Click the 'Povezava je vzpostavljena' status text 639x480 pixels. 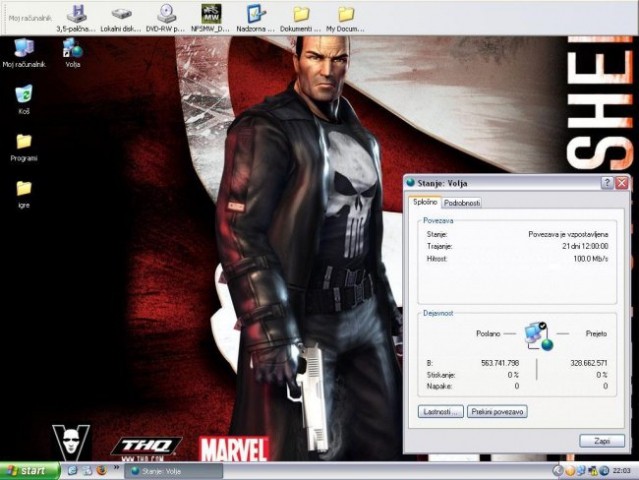click(568, 234)
